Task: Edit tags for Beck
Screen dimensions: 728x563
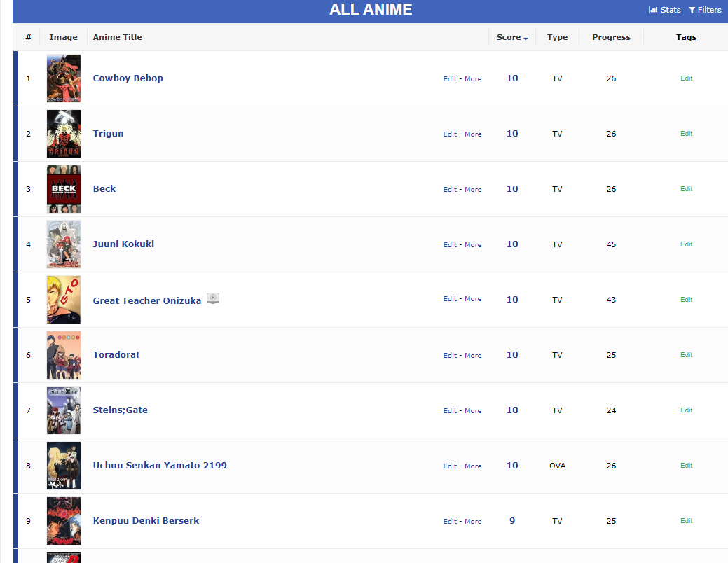Action: click(x=686, y=189)
